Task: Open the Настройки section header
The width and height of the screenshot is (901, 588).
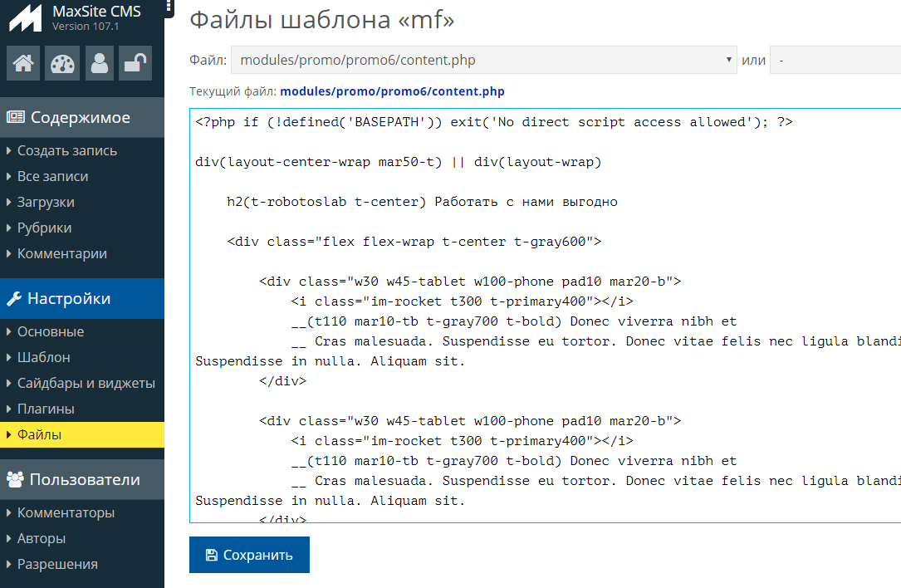Action: click(x=69, y=298)
